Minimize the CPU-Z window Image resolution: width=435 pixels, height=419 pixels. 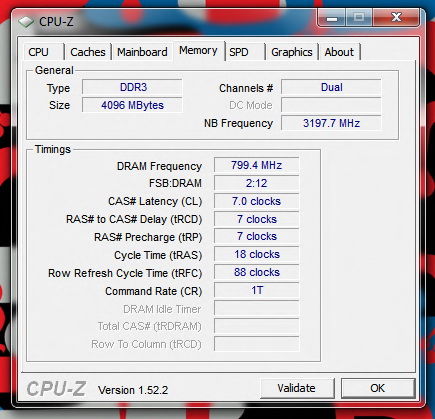[332, 17]
